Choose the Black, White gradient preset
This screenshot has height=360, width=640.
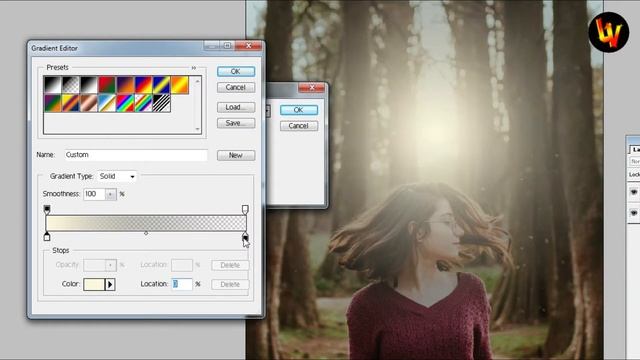[x=89, y=85]
